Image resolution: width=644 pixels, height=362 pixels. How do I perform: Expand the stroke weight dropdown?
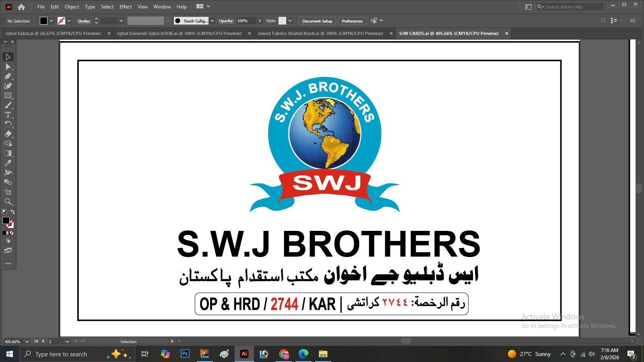tap(121, 21)
